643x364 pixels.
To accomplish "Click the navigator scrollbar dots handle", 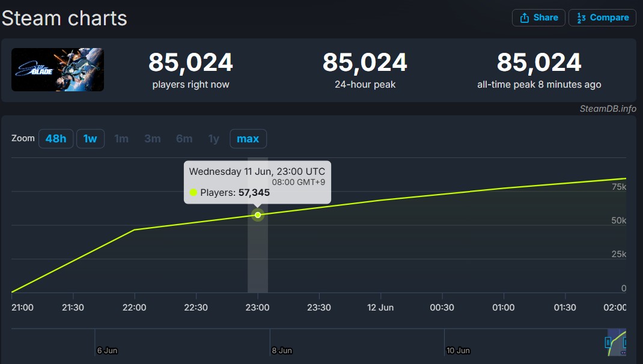I will click(x=623, y=353).
